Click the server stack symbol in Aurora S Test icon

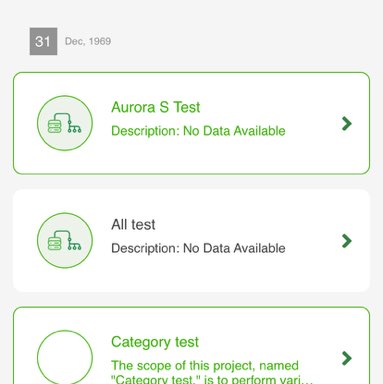[55, 126]
